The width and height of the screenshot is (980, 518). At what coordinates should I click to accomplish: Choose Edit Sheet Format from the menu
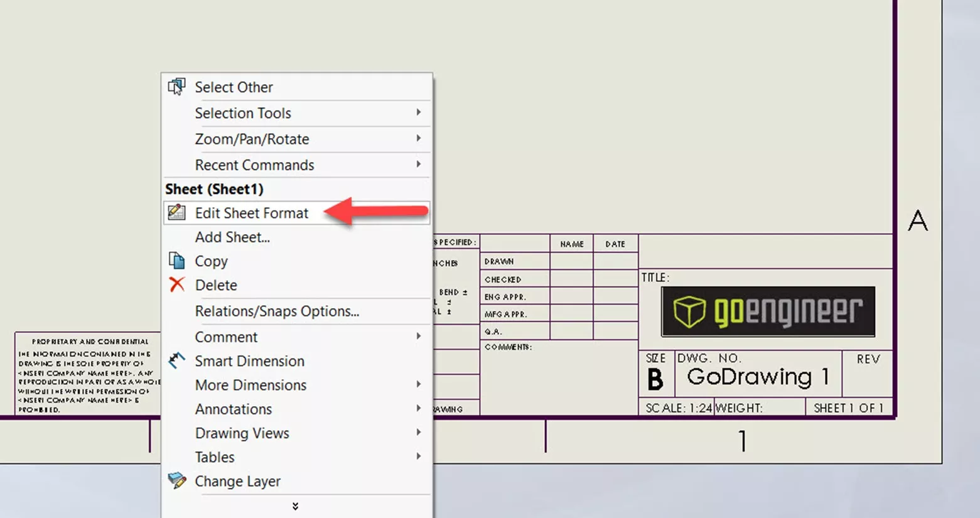pos(252,212)
